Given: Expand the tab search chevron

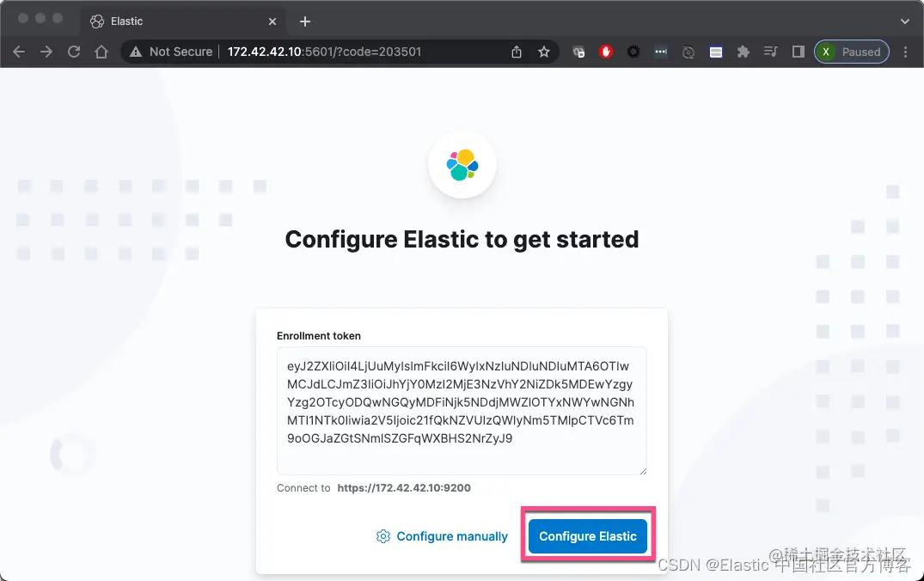Looking at the screenshot, I should coord(905,21).
